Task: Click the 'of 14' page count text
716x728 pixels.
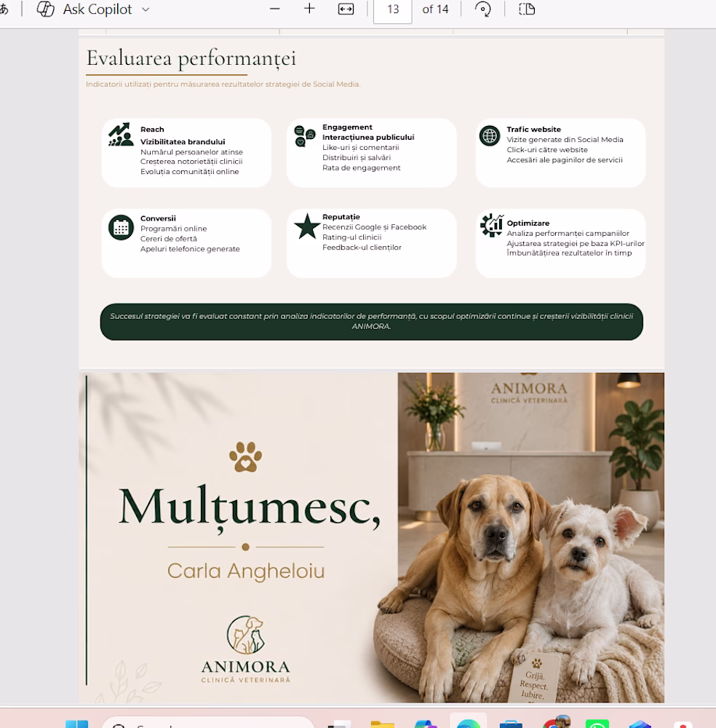Action: pos(435,9)
